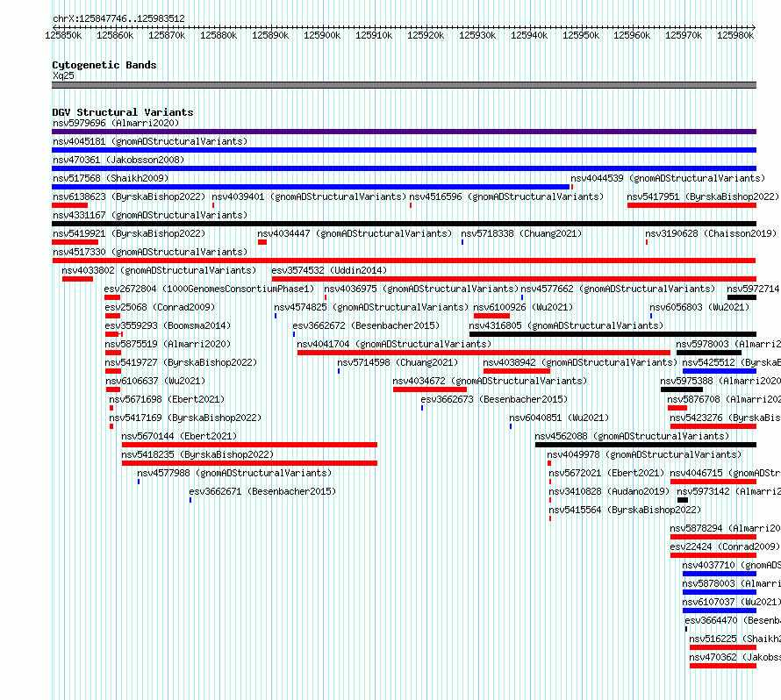This screenshot has width=781, height=700.
Task: Open nsv4036975 variant label
Action: click(x=421, y=289)
